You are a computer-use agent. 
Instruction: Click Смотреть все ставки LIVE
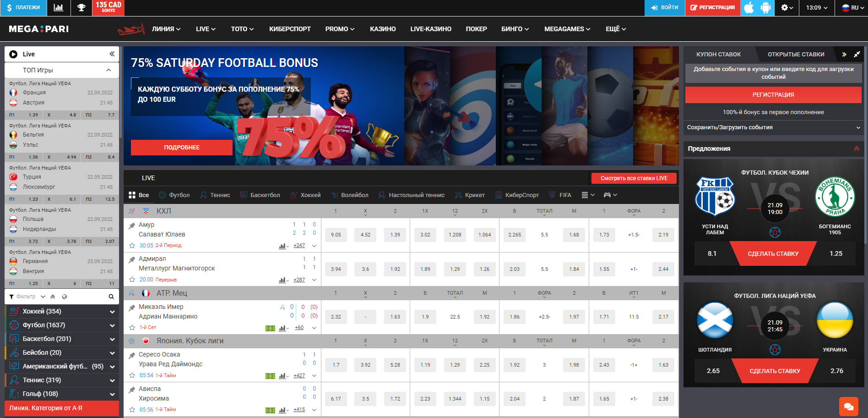(634, 178)
